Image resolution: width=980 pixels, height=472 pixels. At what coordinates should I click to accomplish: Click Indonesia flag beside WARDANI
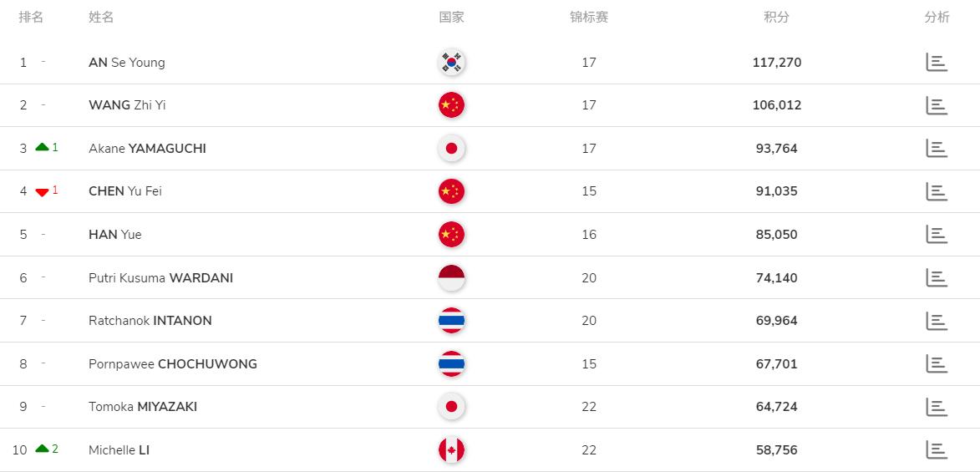click(451, 277)
